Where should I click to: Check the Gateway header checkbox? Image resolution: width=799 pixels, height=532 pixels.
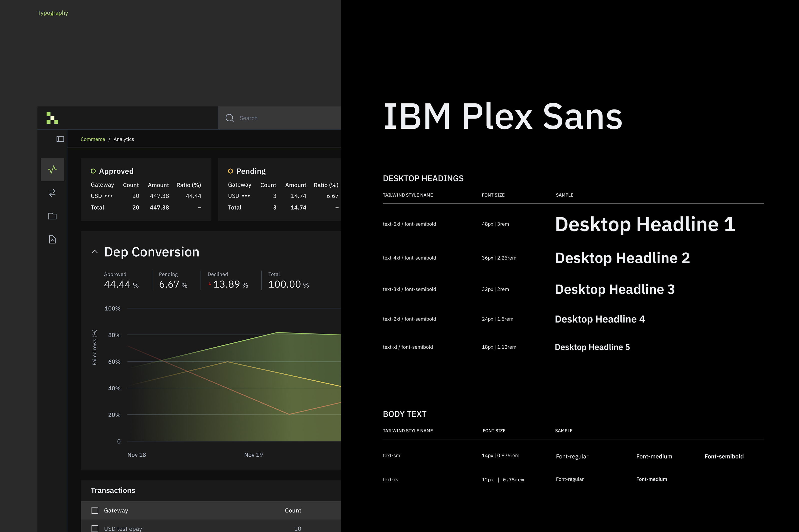pyautogui.click(x=95, y=510)
